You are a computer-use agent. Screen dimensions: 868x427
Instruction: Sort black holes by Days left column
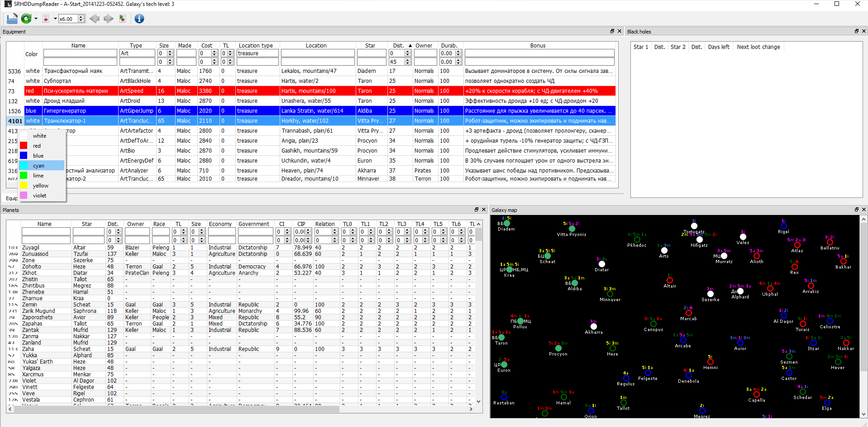pyautogui.click(x=719, y=47)
